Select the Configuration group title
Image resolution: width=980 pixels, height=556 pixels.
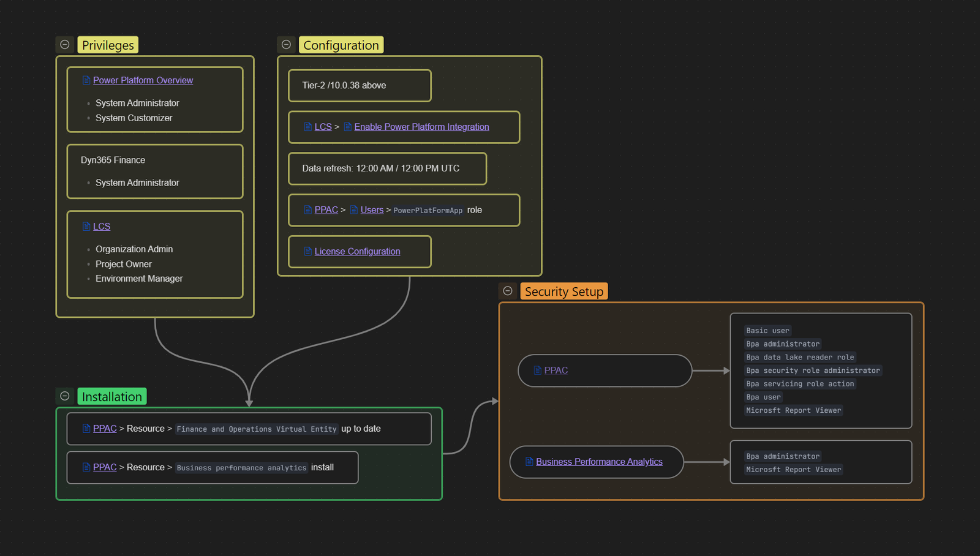point(341,45)
